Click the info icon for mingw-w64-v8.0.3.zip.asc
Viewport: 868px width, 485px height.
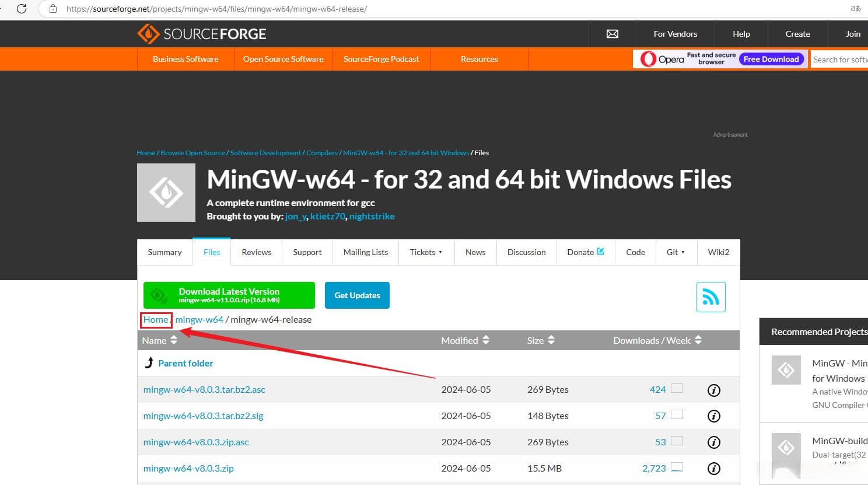point(713,442)
